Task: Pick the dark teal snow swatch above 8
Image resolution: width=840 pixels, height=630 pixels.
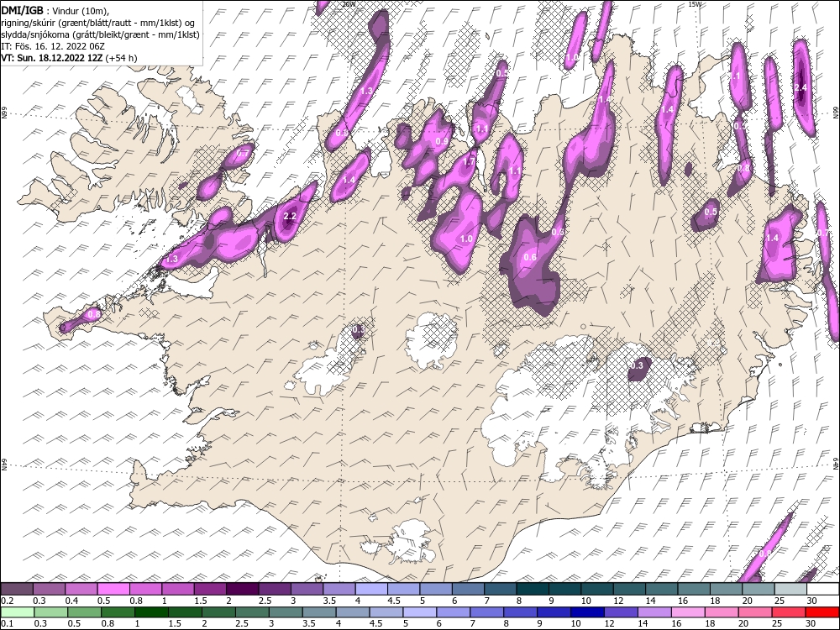Action: coord(533,589)
